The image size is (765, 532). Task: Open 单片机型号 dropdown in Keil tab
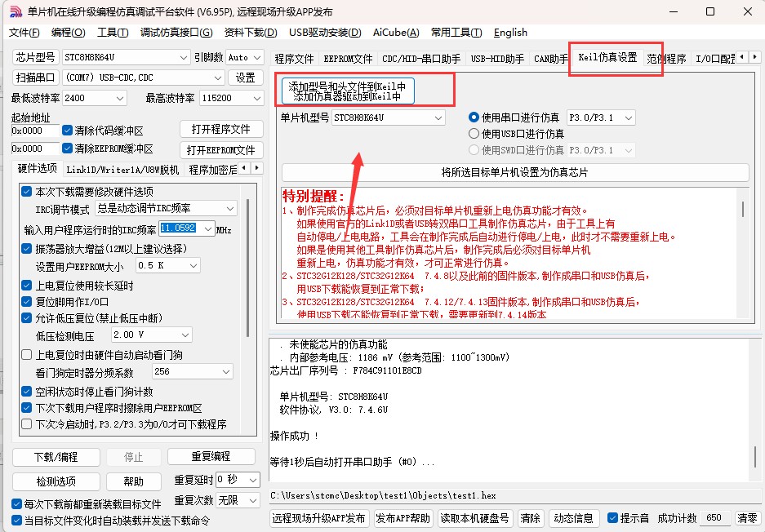coord(389,117)
